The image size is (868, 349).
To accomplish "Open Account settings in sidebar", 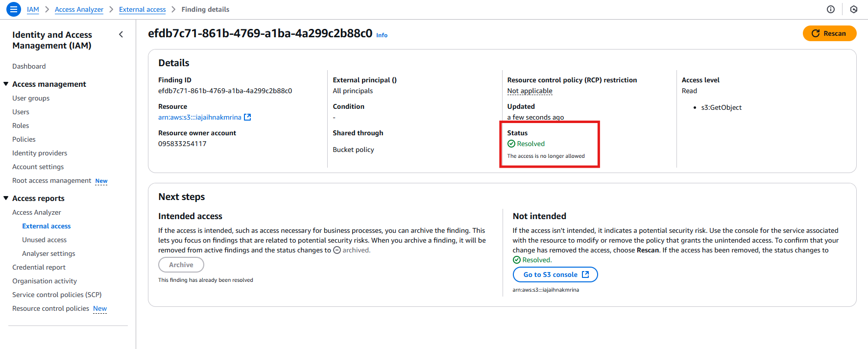I will coord(38,167).
